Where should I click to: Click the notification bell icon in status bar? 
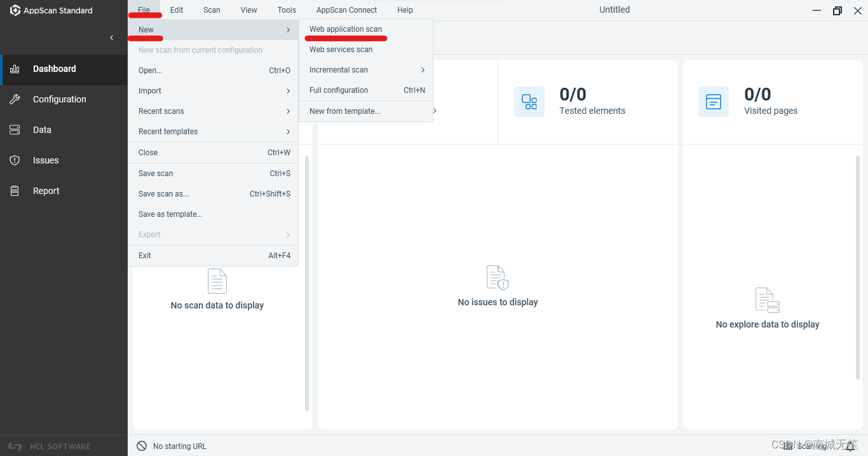pos(850,446)
